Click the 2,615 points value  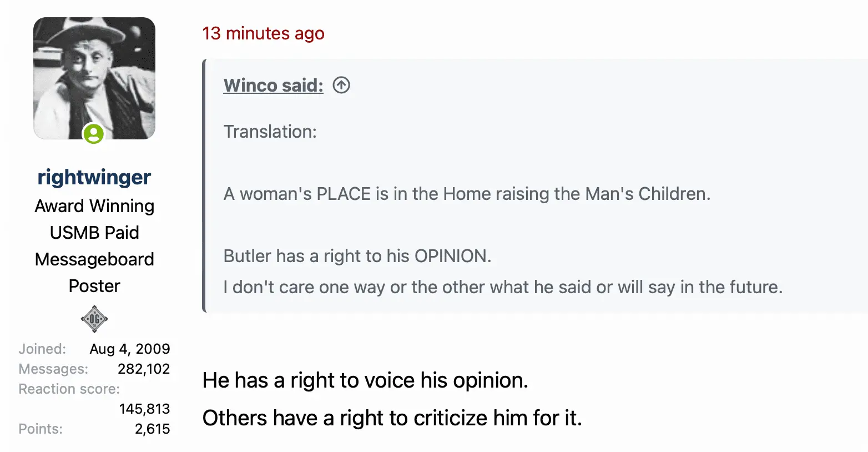pos(152,429)
